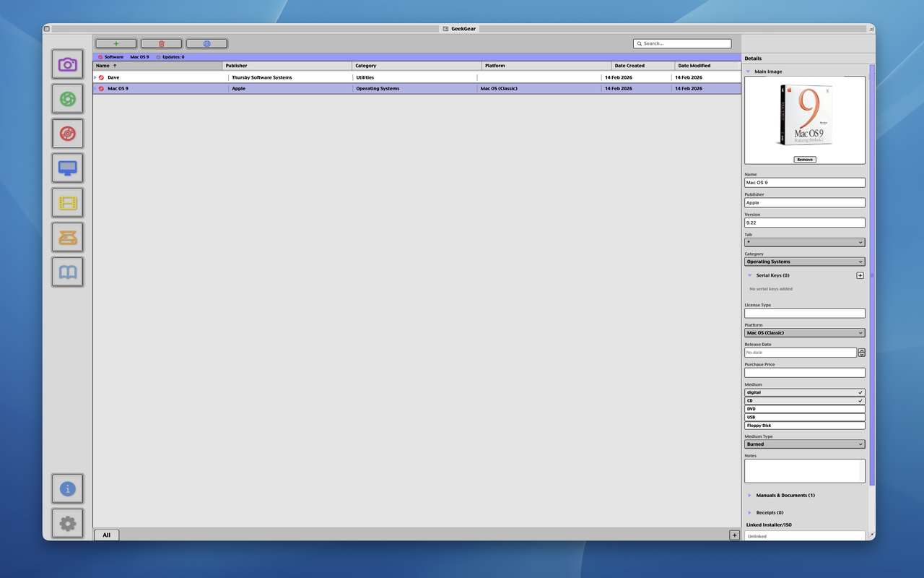This screenshot has width=924, height=578.
Task: Click the Purchase Price field
Action: point(805,373)
